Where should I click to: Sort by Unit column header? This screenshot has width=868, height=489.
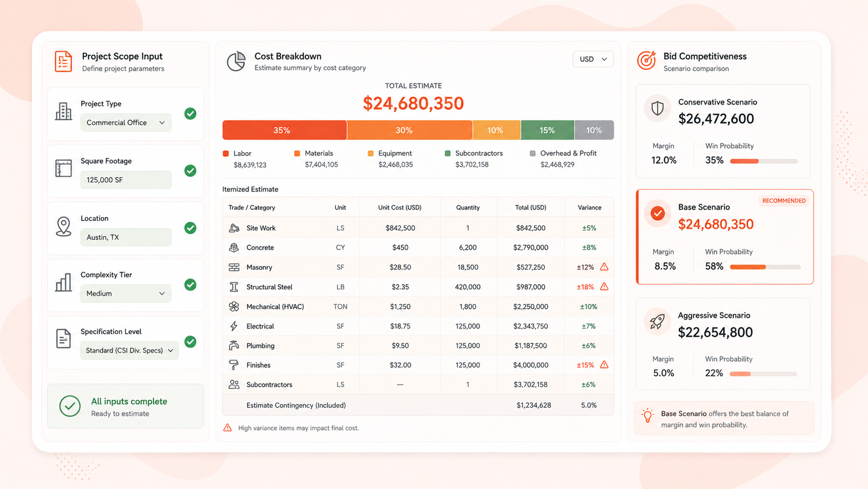click(340, 207)
